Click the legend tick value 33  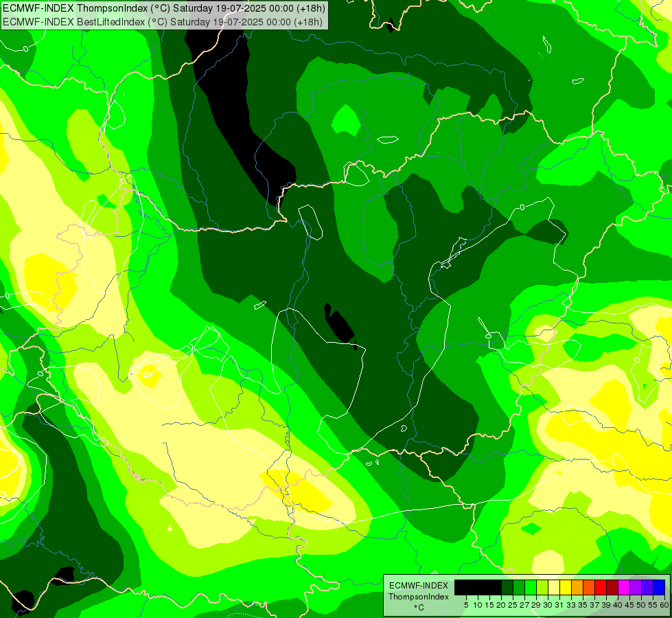click(x=571, y=605)
